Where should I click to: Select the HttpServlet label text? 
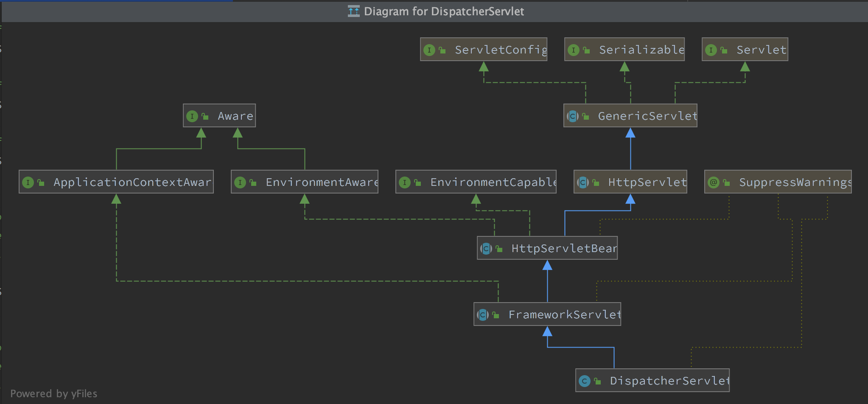pos(647,182)
